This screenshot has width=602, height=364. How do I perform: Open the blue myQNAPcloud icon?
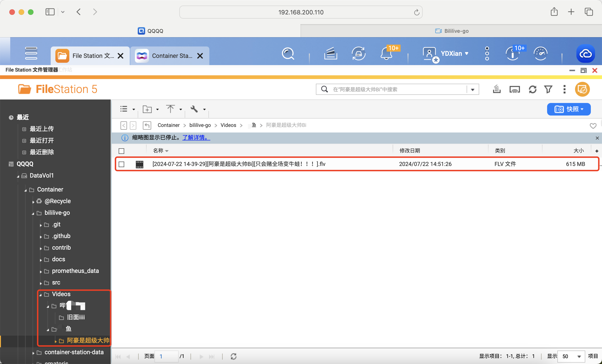(x=585, y=53)
